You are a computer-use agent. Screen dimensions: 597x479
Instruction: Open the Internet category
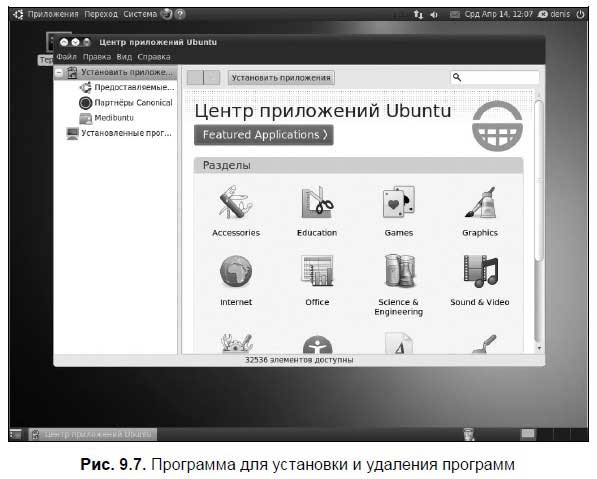click(236, 281)
